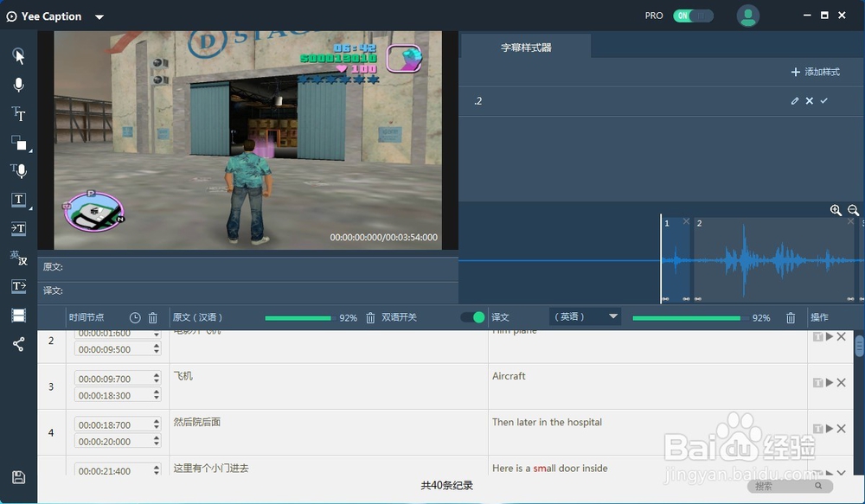Open user account avatar
865x504 pixels.
748,16
